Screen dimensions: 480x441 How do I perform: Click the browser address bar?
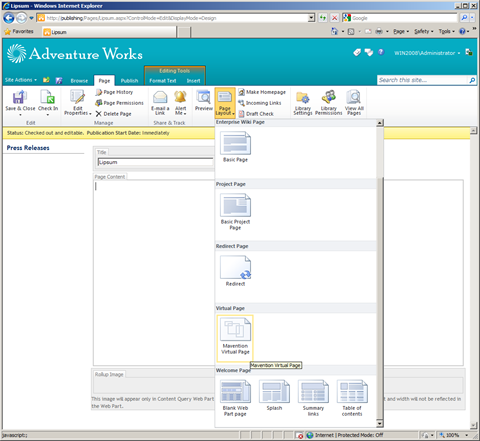(x=173, y=18)
